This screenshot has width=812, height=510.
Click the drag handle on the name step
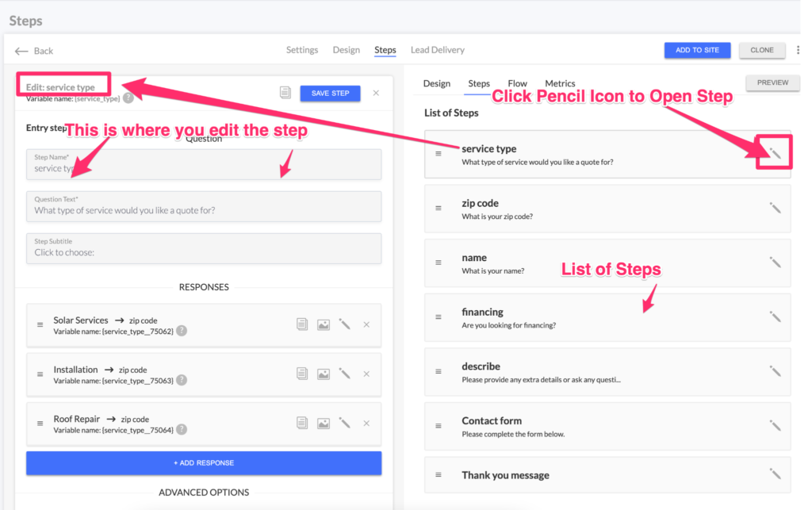tap(440, 262)
